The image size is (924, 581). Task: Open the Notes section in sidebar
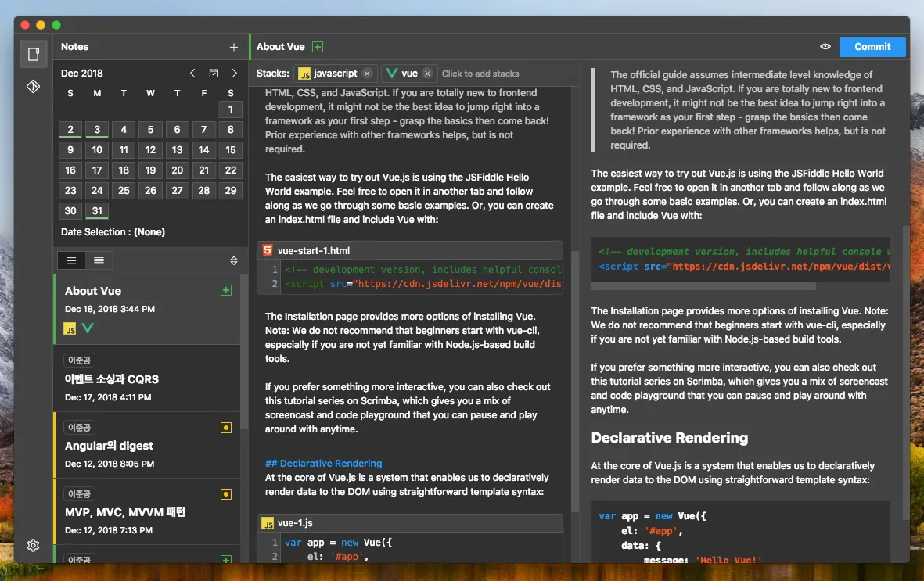[x=34, y=54]
